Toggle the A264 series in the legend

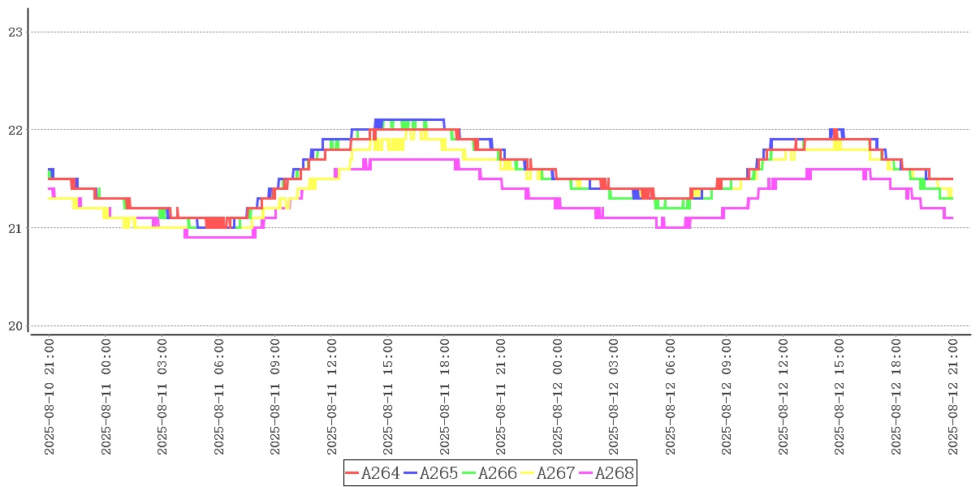(x=380, y=473)
